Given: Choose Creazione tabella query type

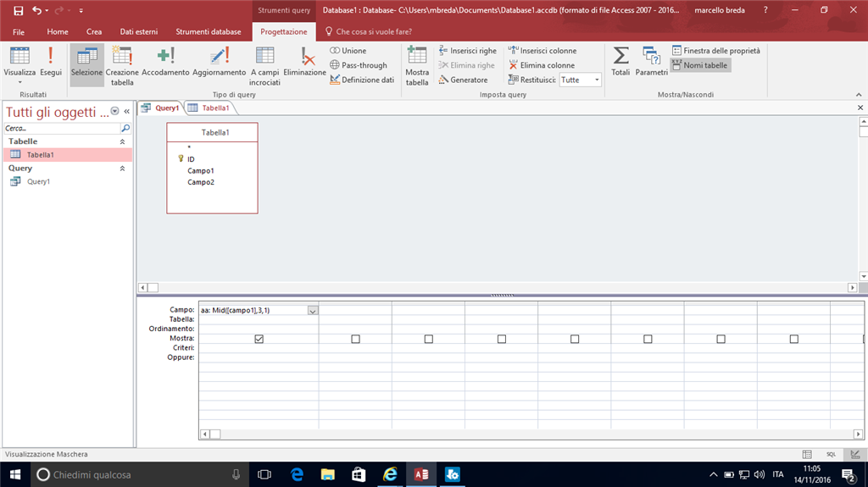Looking at the screenshot, I should point(122,66).
